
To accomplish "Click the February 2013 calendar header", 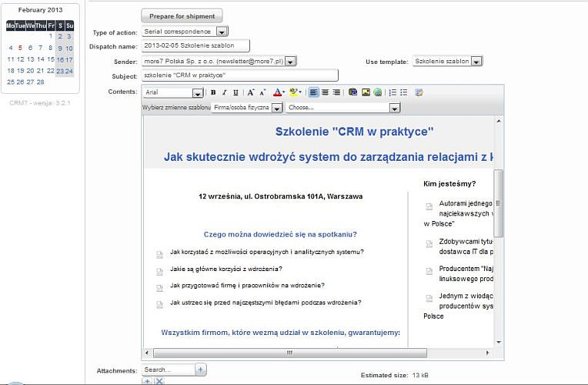I will [40, 10].
